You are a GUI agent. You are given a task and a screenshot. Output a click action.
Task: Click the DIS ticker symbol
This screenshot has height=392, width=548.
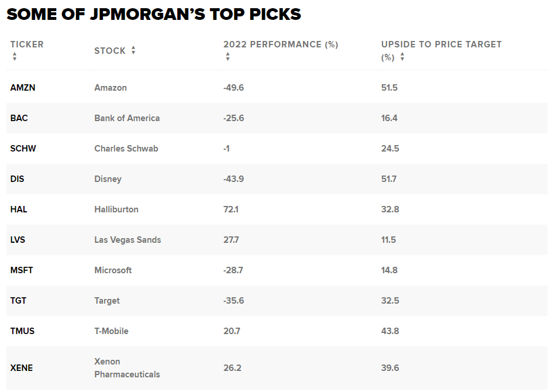click(18, 179)
